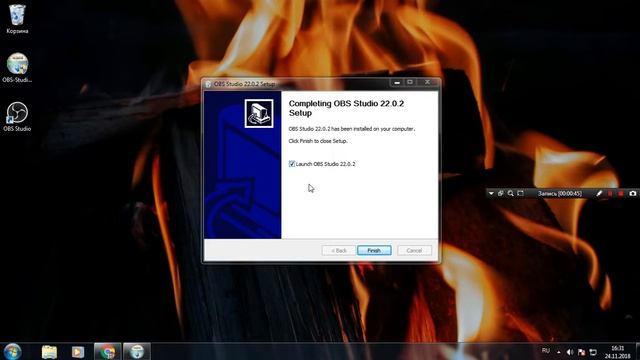Switch to Chrome in the taskbar
The image size is (640, 360).
(x=108, y=352)
